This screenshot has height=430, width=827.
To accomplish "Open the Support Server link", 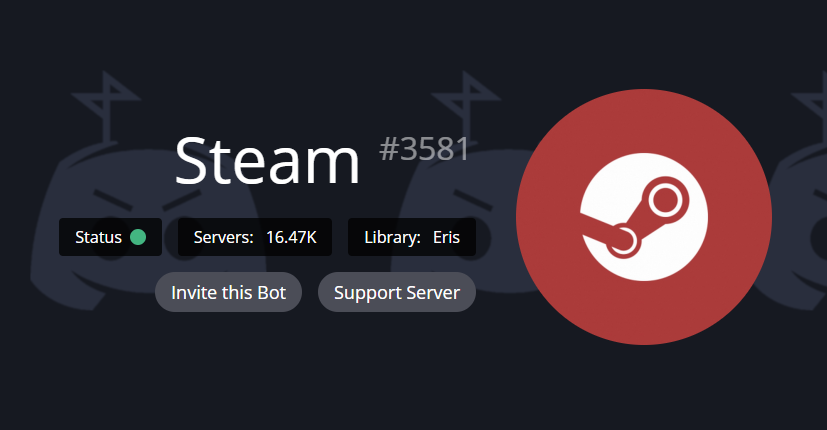I will coord(397,292).
